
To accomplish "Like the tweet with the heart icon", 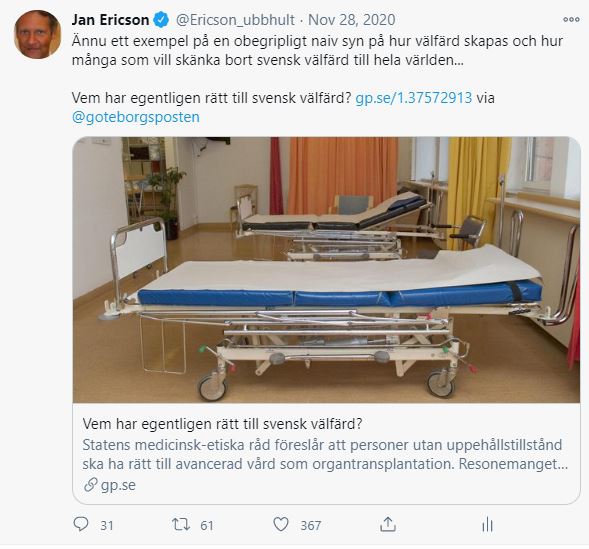I will (x=281, y=524).
